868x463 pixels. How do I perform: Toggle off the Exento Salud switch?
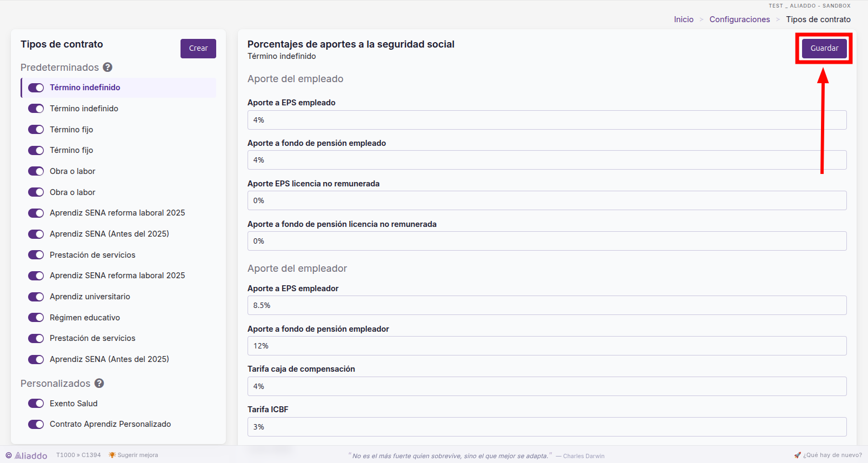[x=36, y=404]
